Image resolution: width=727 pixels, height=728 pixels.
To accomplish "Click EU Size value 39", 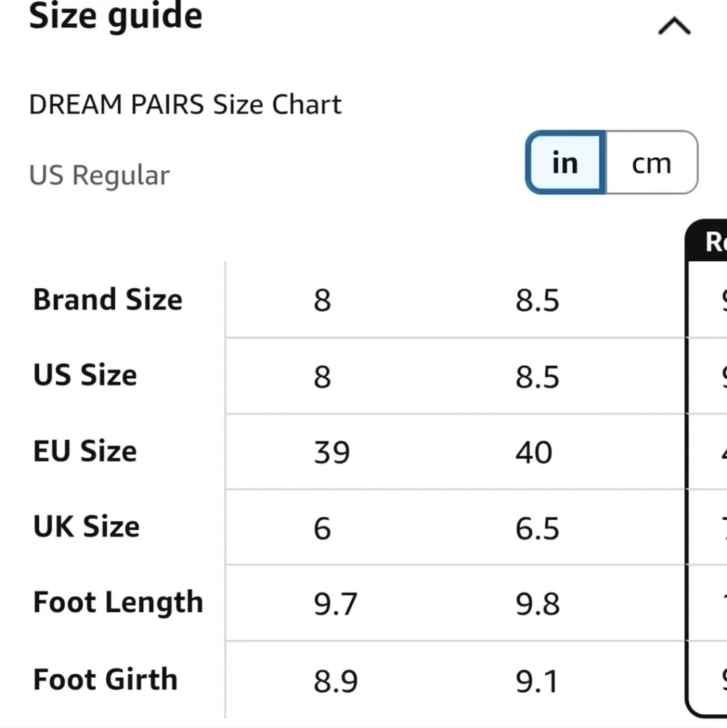I will coord(332,452).
